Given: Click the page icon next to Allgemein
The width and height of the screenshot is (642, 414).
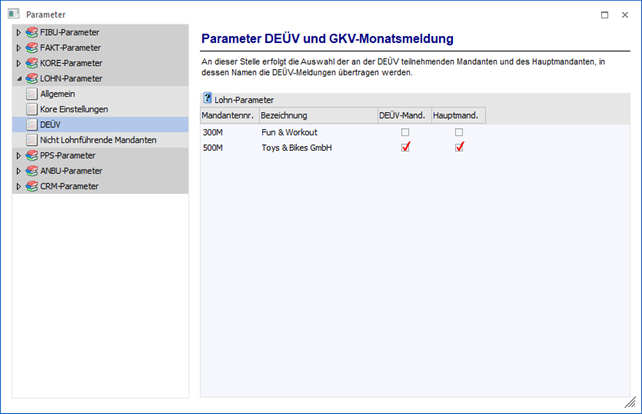Looking at the screenshot, I should (x=32, y=94).
